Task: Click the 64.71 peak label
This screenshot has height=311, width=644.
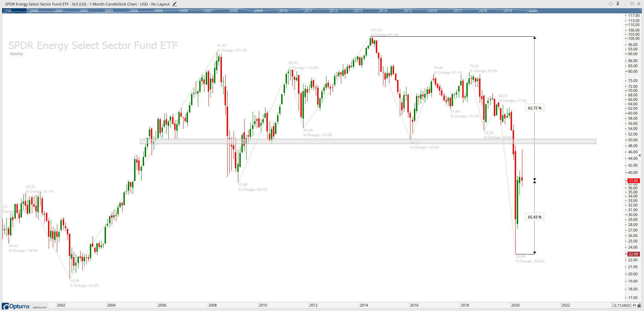Action: coord(503,96)
